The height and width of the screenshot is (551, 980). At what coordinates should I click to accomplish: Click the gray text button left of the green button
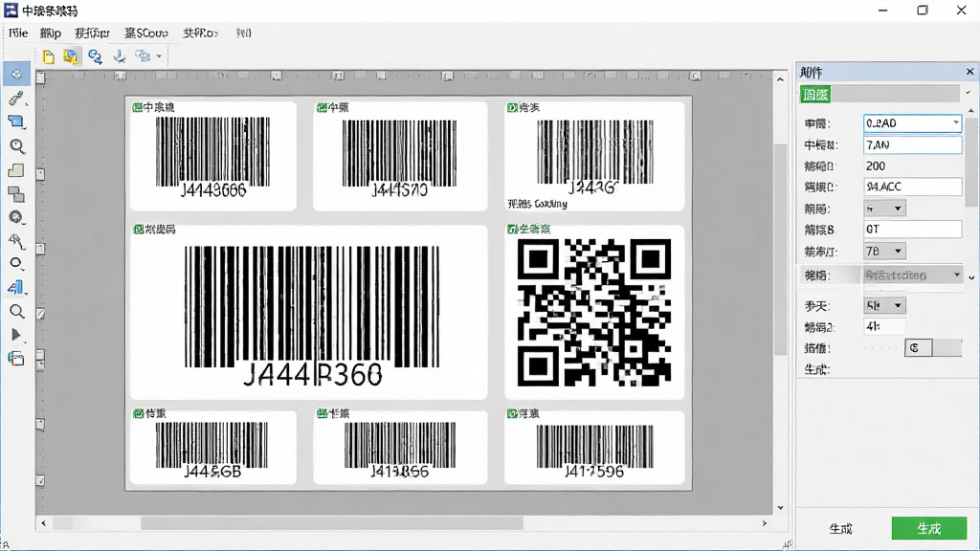point(840,529)
